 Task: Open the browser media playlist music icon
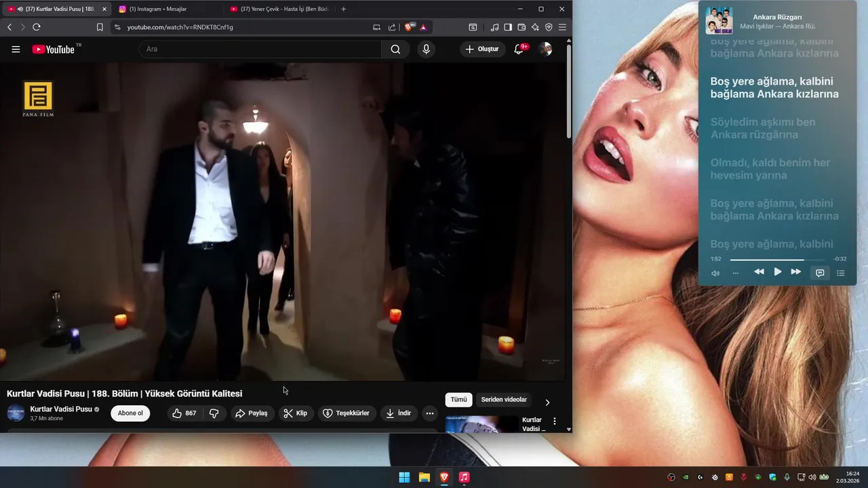[494, 27]
